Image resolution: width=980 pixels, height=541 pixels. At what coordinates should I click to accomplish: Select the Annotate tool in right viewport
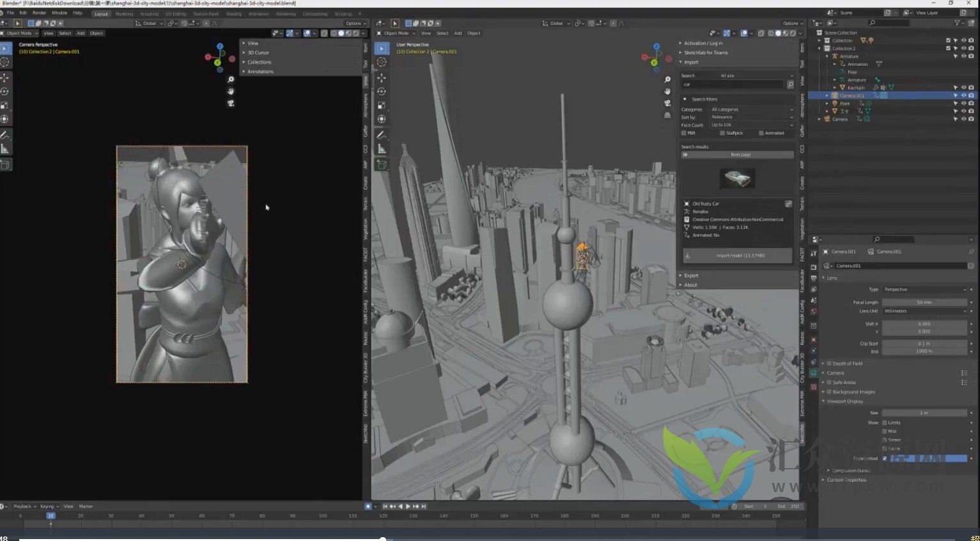tap(382, 135)
